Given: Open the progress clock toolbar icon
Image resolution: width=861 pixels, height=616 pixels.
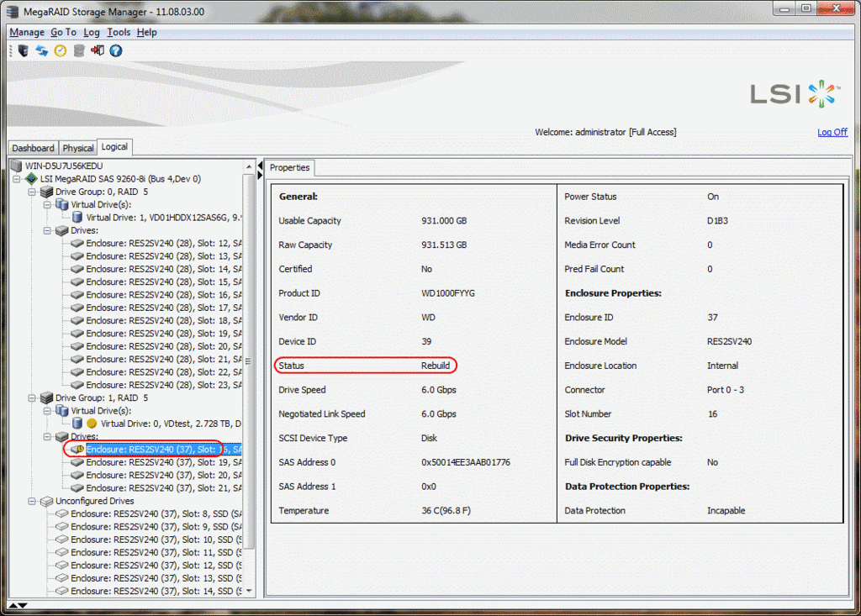Looking at the screenshot, I should pos(61,51).
